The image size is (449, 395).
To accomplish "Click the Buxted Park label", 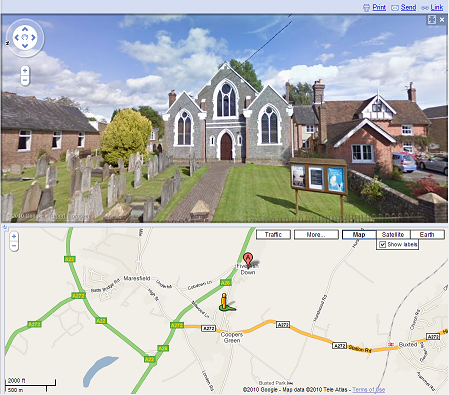I will 273,383.
